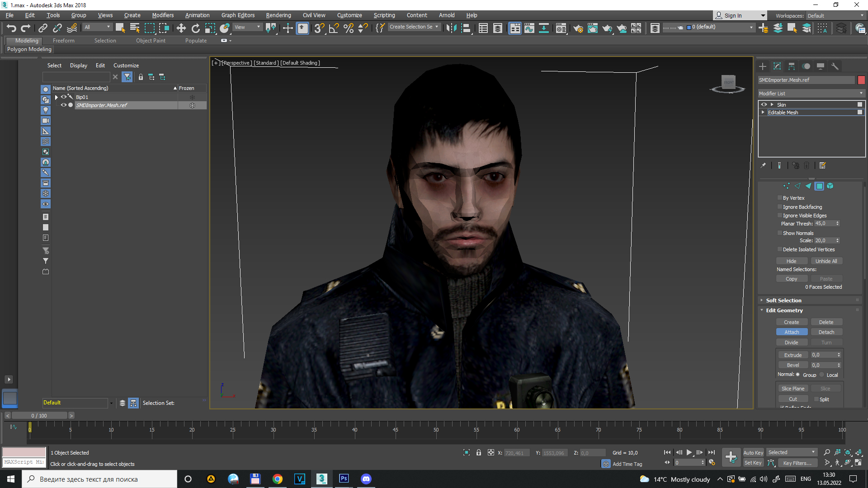
Task: Enable the Ignore Visible Edges checkbox
Action: (x=780, y=216)
